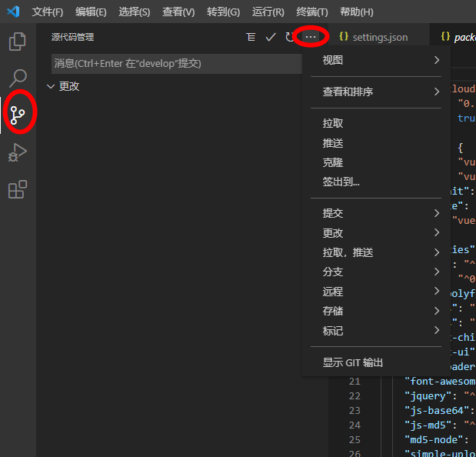
Task: Click the "js-base64" key in editor
Action: point(437,411)
